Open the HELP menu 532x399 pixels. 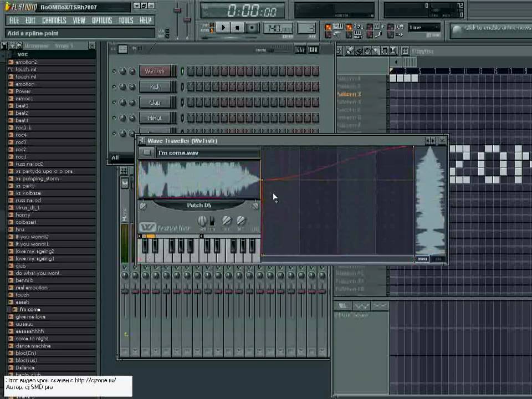tap(146, 21)
